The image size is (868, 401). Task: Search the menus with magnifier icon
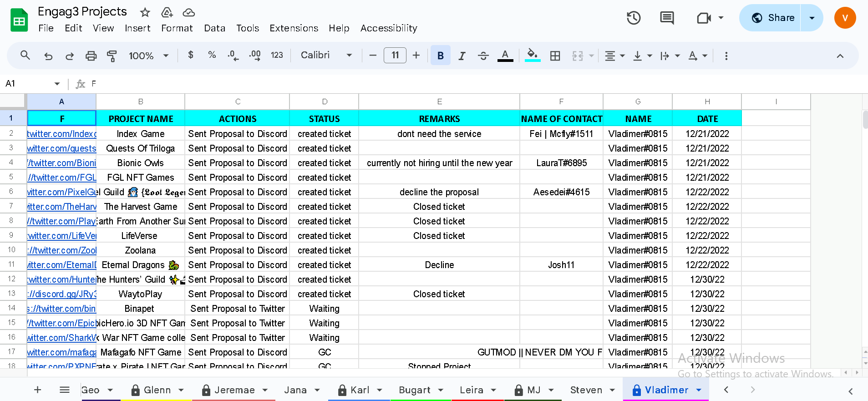pyautogui.click(x=25, y=56)
